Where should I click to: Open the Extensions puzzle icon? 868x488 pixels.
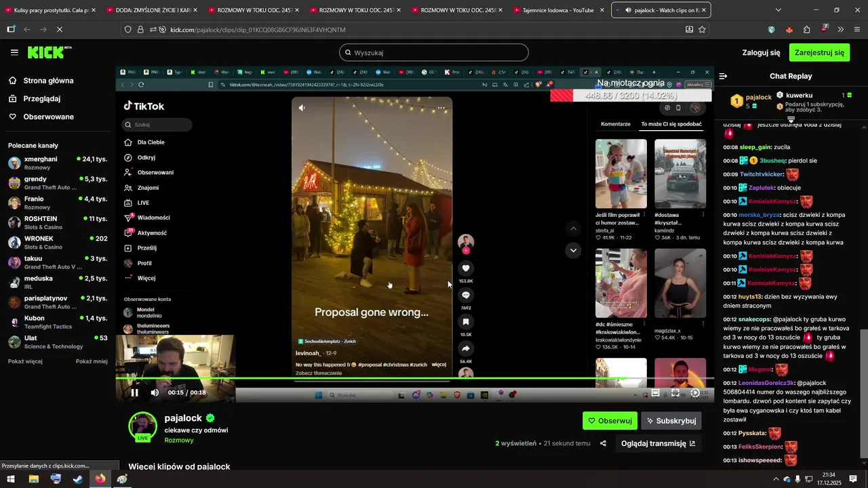[x=806, y=30]
